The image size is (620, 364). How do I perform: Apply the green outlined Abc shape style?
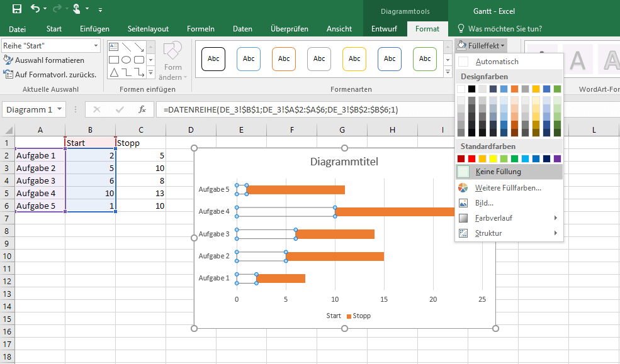coord(425,59)
